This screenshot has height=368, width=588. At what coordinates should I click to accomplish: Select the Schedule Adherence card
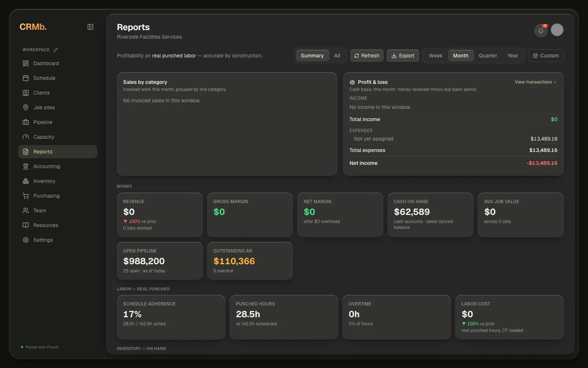coord(171,317)
